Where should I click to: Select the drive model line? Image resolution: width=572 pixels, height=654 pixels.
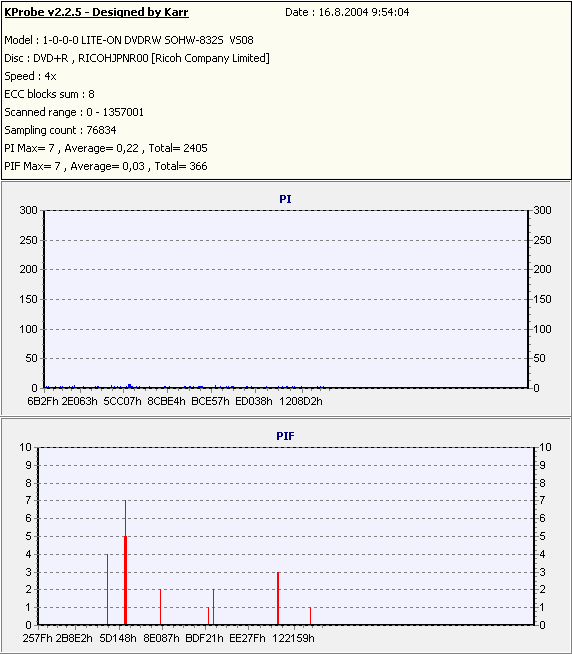[x=129, y=40]
